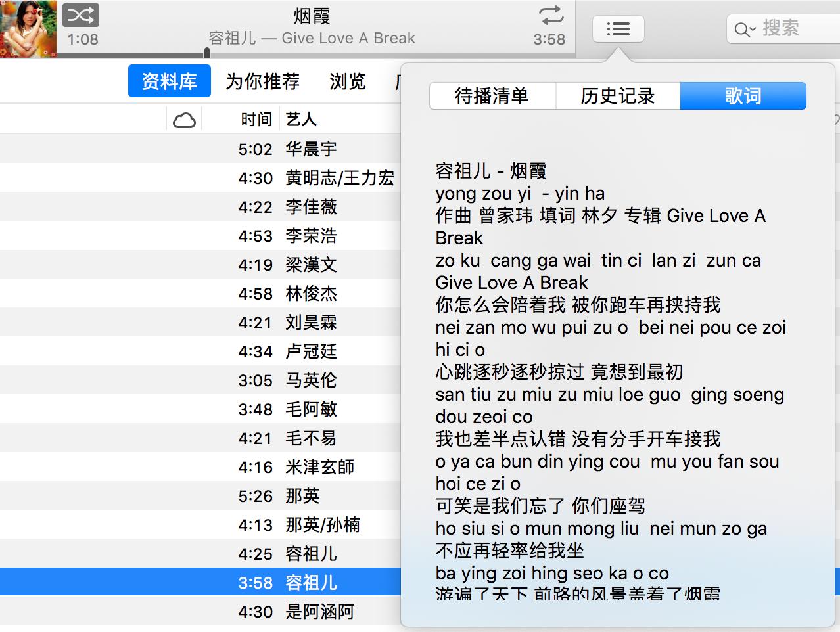Switch to the 待播清单 tab
840x632 pixels.
point(492,96)
